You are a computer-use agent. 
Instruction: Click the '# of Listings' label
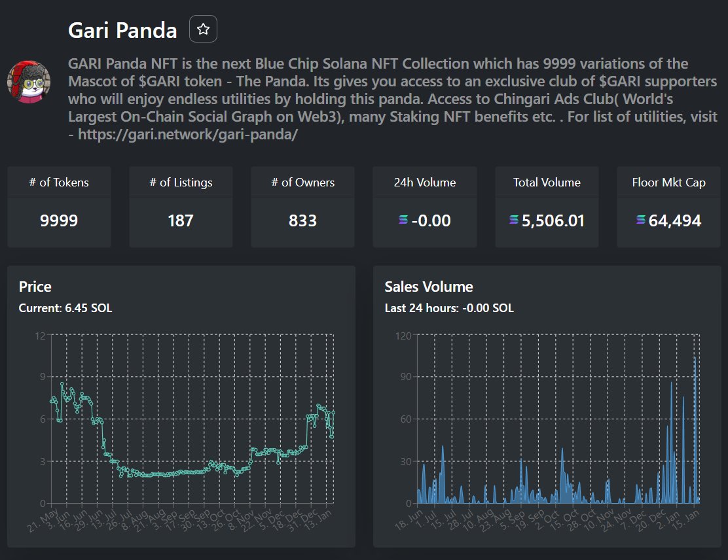pyautogui.click(x=181, y=183)
